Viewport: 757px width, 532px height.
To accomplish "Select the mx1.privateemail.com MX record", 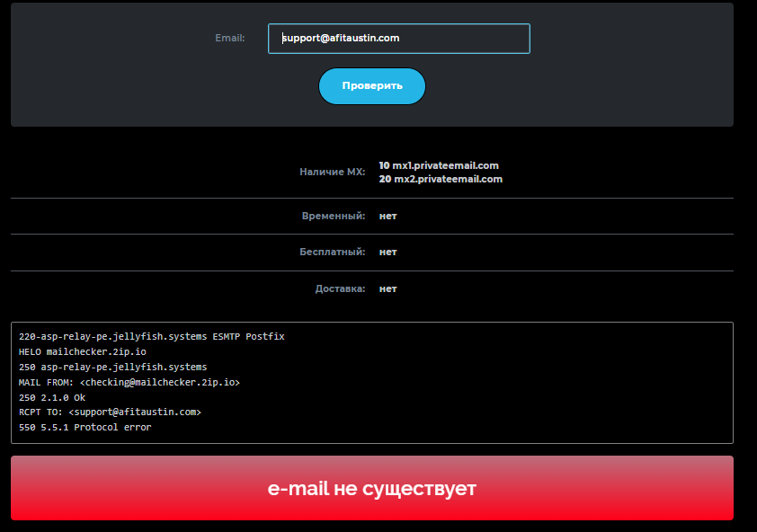I will 439,165.
